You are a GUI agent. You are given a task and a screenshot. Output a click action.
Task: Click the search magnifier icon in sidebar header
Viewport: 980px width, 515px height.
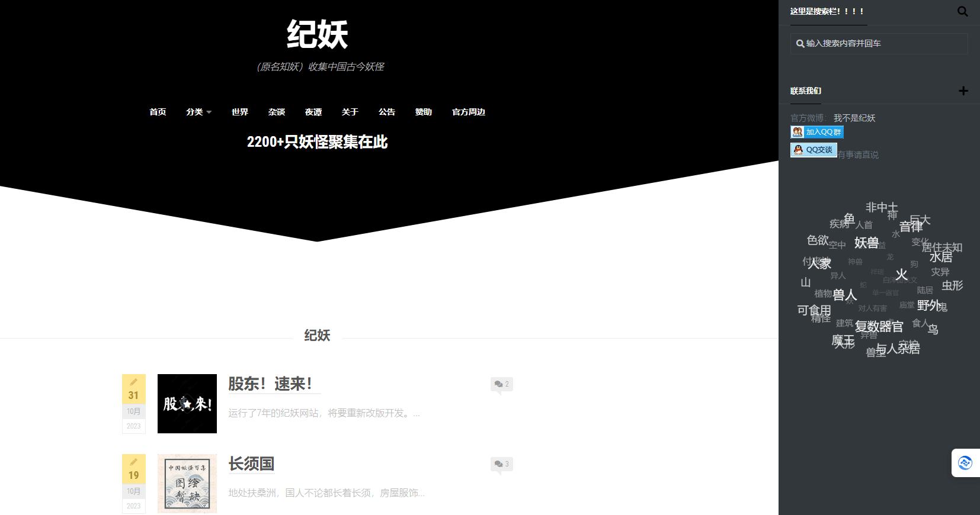coord(962,11)
